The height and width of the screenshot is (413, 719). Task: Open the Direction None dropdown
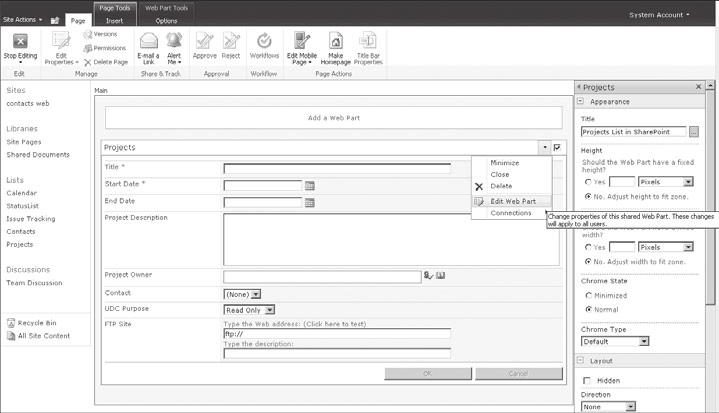click(x=608, y=407)
